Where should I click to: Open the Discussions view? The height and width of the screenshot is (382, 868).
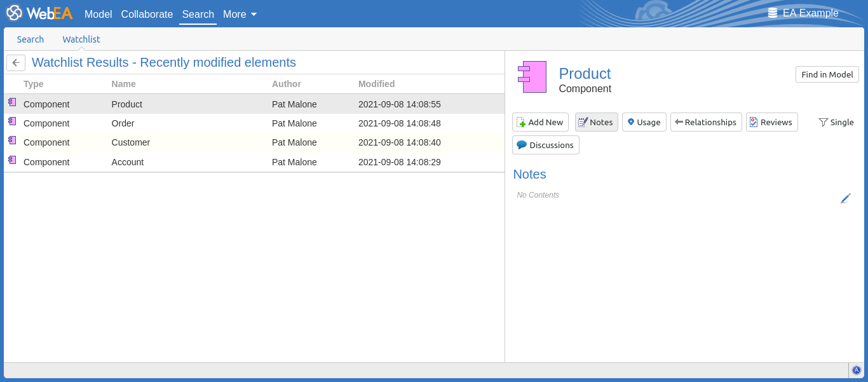click(545, 145)
